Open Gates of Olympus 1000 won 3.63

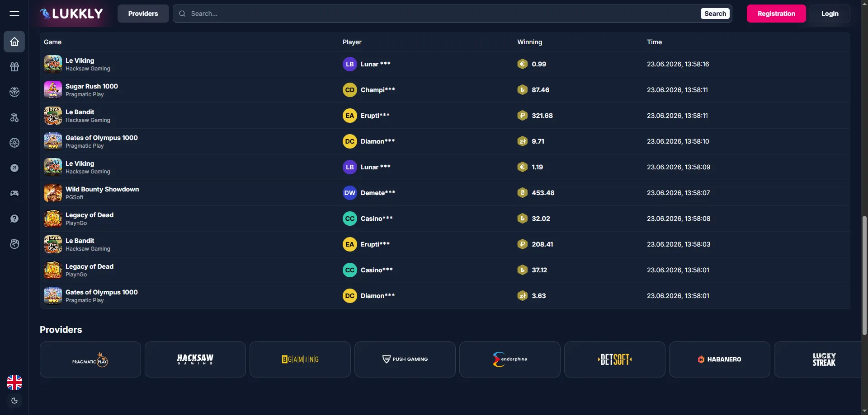[x=102, y=292]
